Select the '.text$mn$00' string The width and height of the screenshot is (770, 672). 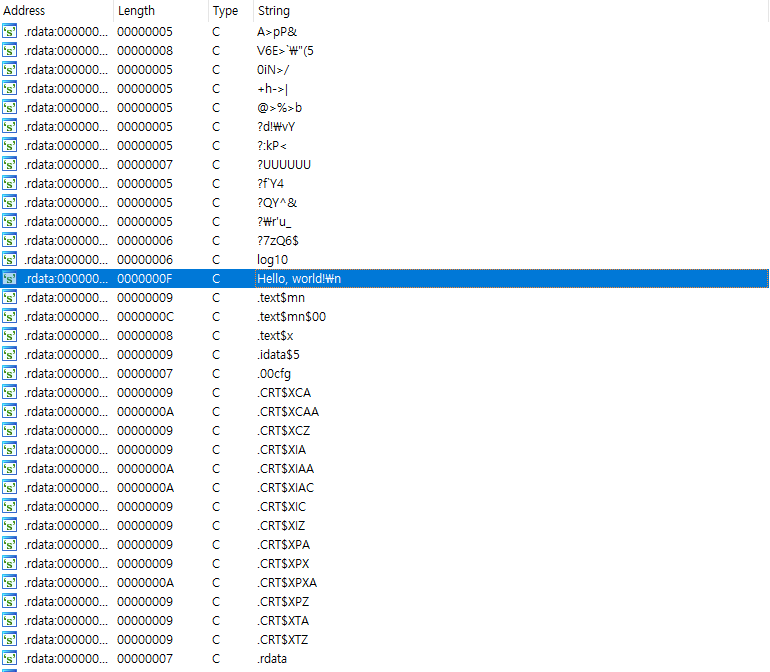point(291,316)
